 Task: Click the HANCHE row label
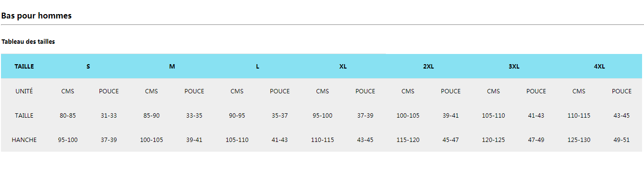(24, 140)
